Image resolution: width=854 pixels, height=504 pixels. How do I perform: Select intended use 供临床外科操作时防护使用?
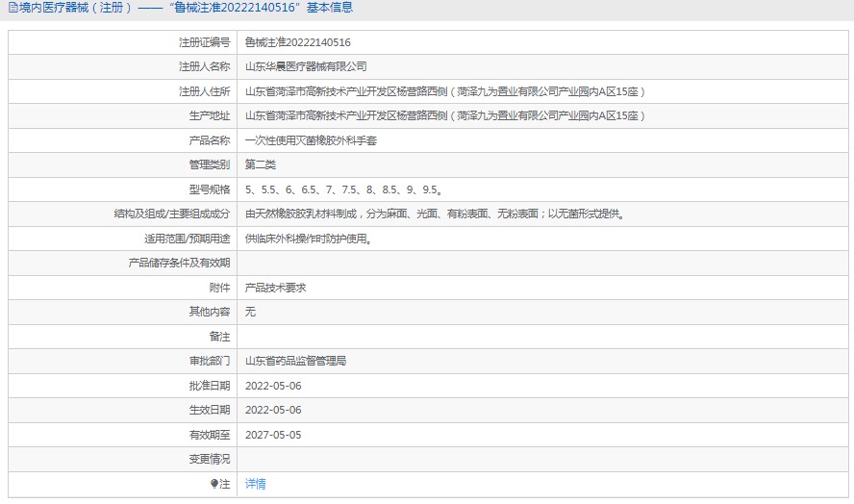click(309, 239)
